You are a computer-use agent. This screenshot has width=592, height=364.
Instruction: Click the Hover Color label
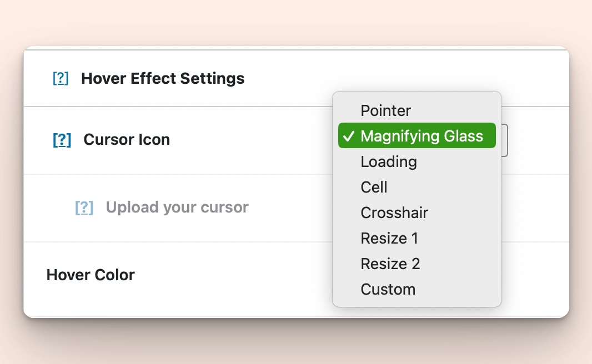pos(91,275)
